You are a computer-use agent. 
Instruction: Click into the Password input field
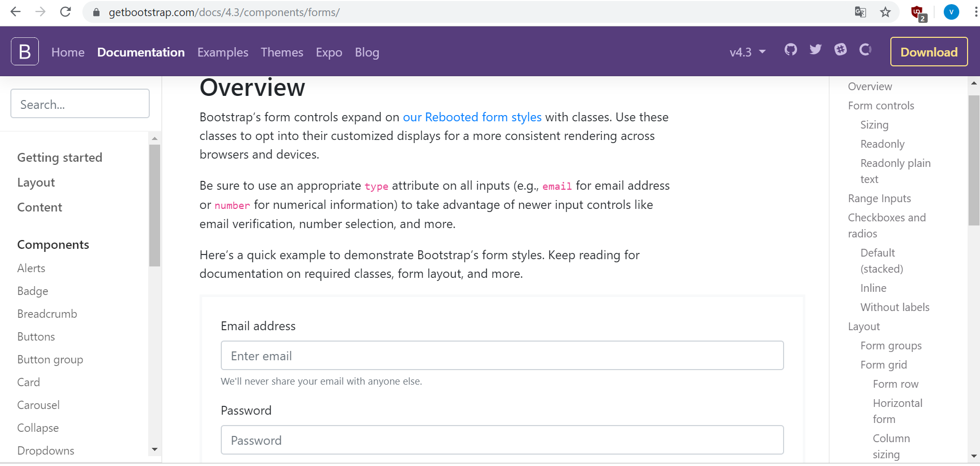[502, 440]
